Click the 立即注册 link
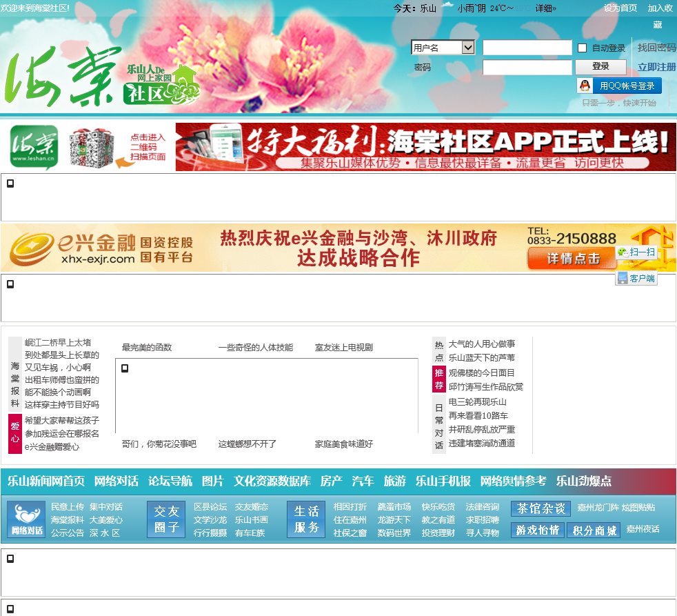677x616 pixels. pyautogui.click(x=657, y=67)
